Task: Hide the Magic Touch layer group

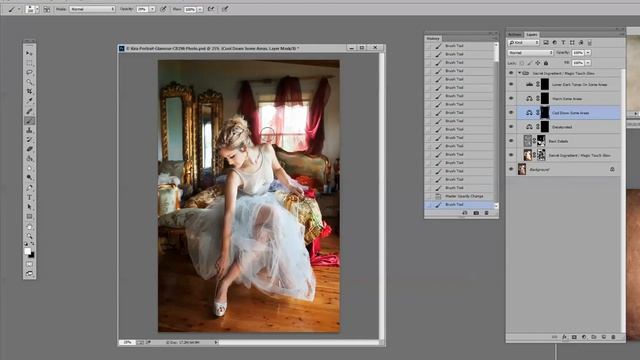Action: (x=511, y=73)
